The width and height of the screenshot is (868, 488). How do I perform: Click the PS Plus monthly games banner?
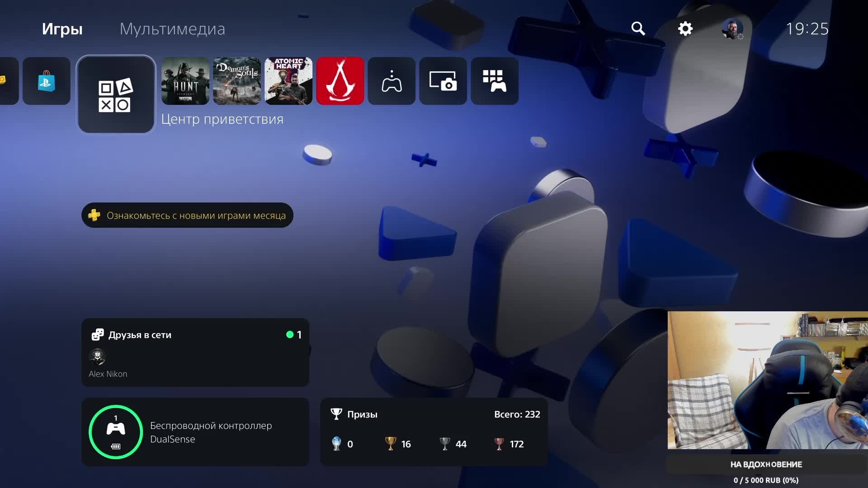click(187, 215)
